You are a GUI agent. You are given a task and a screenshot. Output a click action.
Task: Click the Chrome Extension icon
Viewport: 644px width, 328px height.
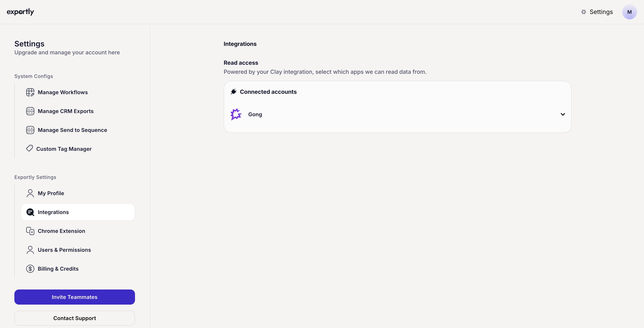coord(30,231)
